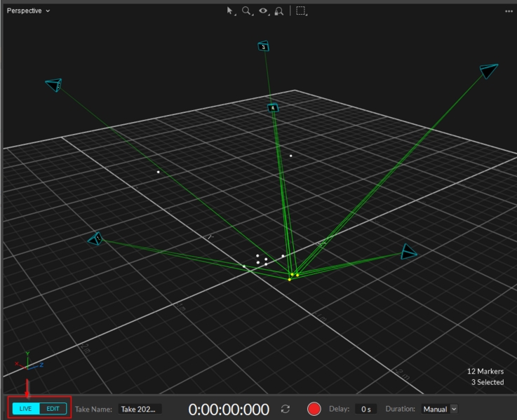The width and height of the screenshot is (517, 420).
Task: Select the camera at far upper left
Action: [54, 85]
